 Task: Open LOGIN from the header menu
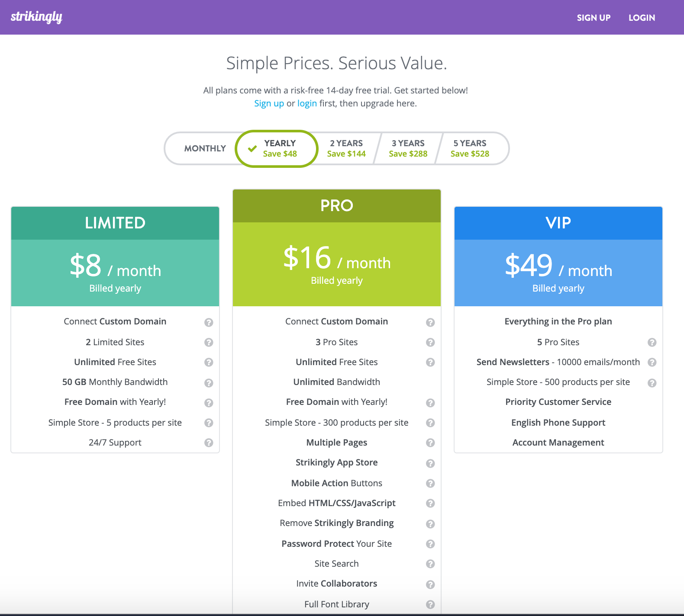[x=642, y=18]
